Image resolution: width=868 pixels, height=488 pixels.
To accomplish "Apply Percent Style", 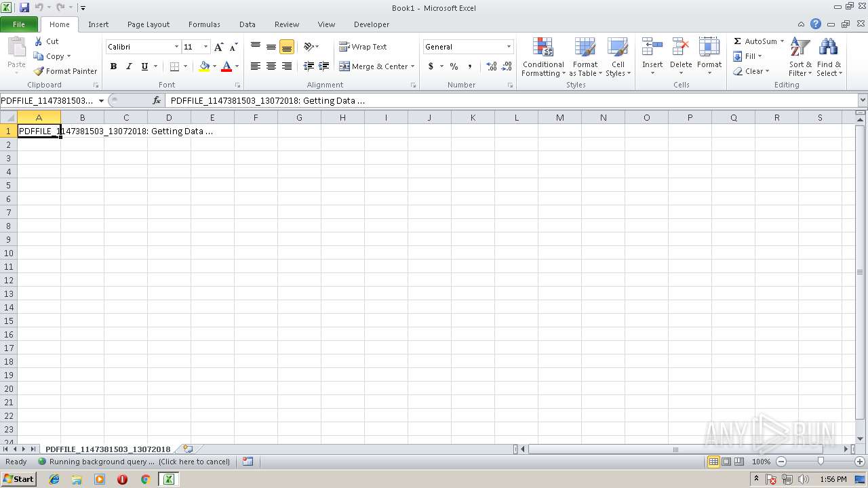I will pyautogui.click(x=454, y=66).
